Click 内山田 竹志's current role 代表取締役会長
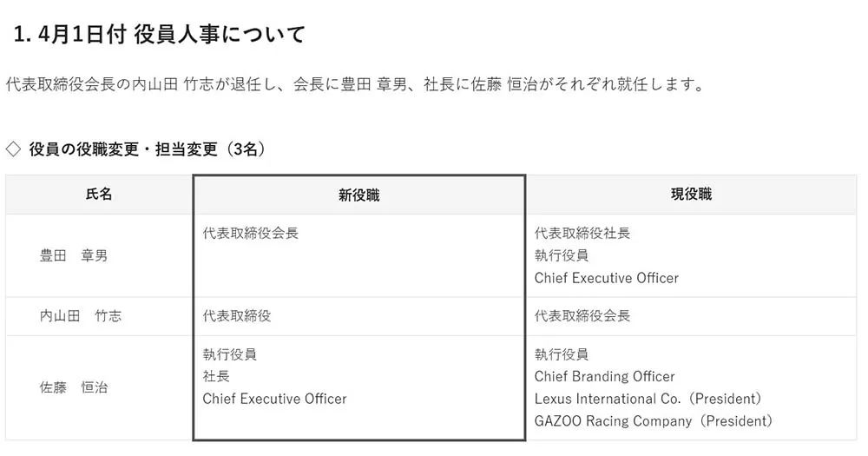Image resolution: width=868 pixels, height=456 pixels. coord(582,316)
